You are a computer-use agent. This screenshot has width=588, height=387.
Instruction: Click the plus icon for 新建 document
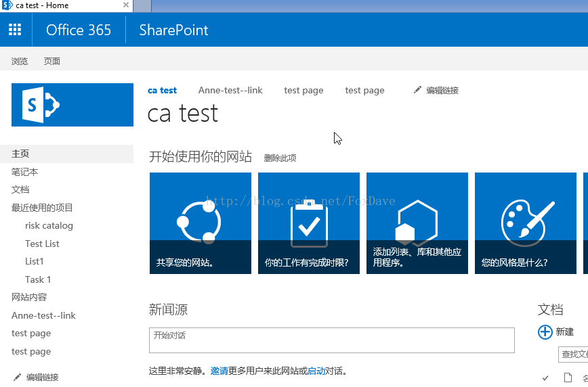pyautogui.click(x=545, y=332)
